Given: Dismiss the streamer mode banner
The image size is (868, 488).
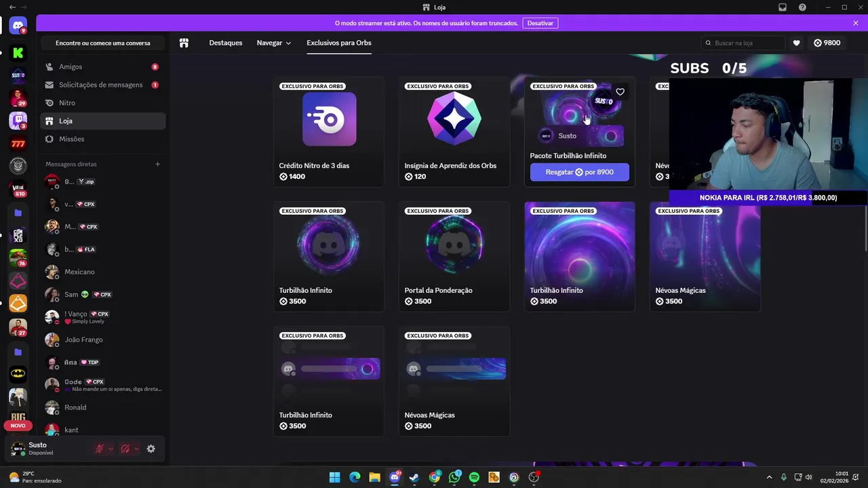Looking at the screenshot, I should coord(856,23).
